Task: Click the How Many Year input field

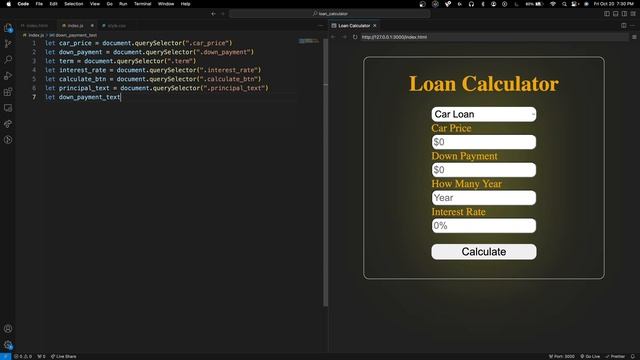Action: pos(484,198)
